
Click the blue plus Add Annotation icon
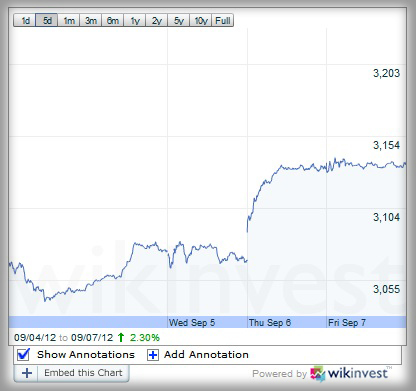(x=153, y=355)
